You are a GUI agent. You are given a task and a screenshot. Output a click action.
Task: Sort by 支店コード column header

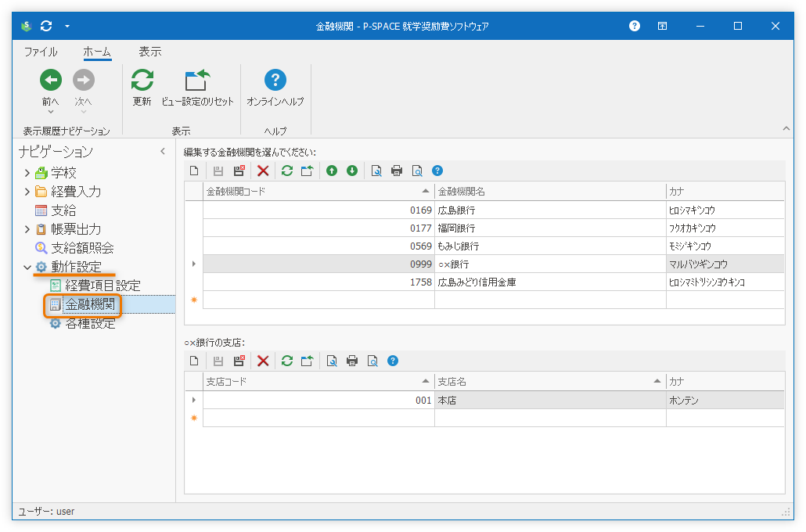(318, 381)
